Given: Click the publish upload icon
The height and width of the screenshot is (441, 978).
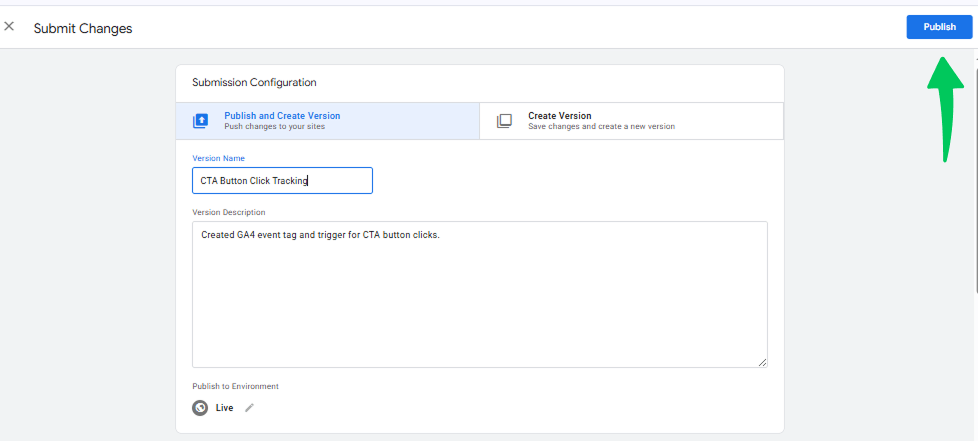Looking at the screenshot, I should [x=200, y=121].
